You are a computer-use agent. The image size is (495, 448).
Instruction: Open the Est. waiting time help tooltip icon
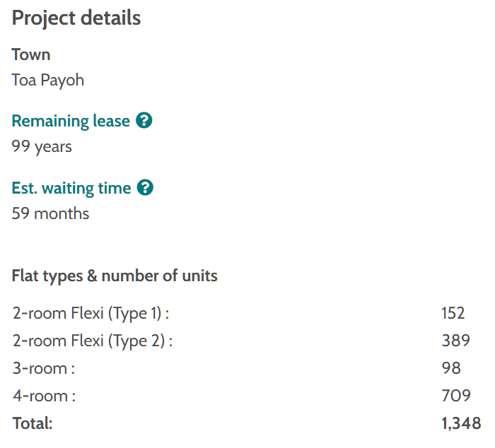(x=145, y=188)
